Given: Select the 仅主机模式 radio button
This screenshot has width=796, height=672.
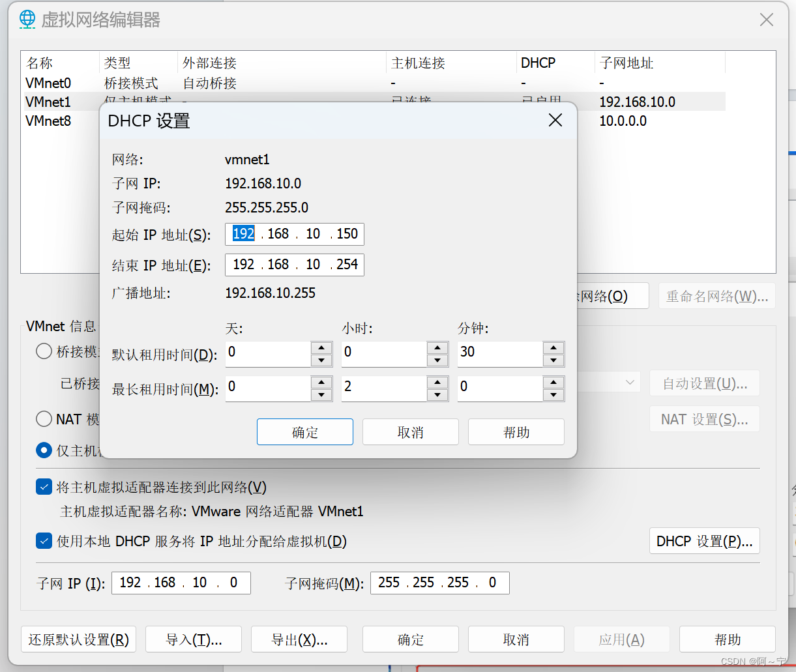Looking at the screenshot, I should pos(44,450).
